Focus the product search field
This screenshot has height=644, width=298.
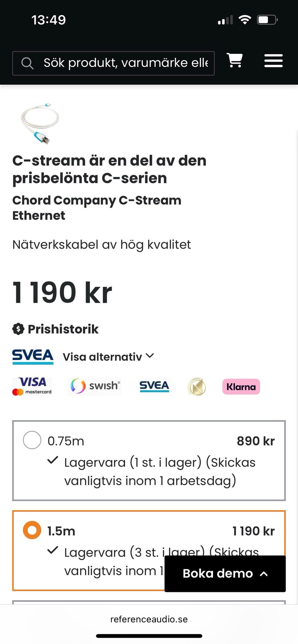click(x=126, y=63)
